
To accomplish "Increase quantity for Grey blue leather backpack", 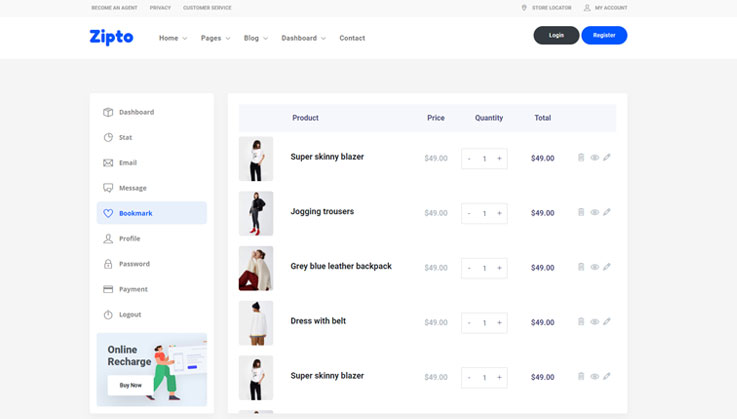I will pos(499,268).
